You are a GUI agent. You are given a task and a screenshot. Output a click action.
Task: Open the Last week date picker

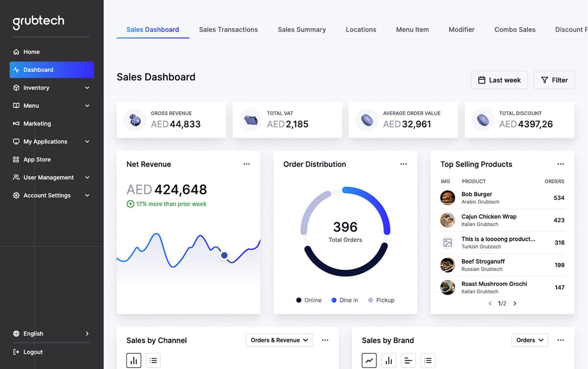tap(499, 80)
